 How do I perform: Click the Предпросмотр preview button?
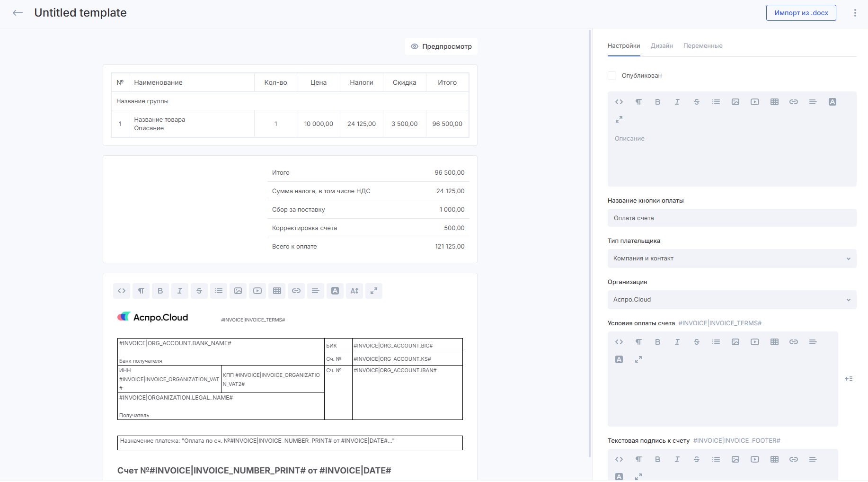(441, 46)
